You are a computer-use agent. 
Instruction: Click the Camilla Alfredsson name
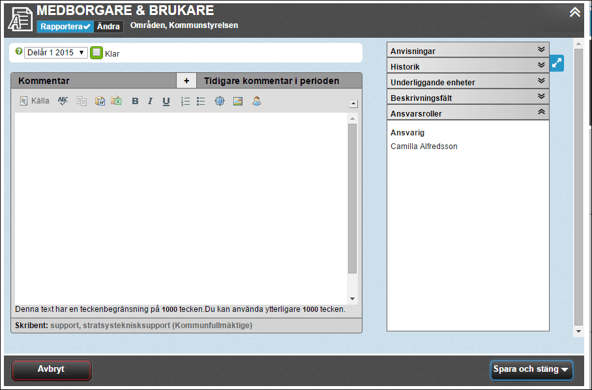click(x=424, y=146)
